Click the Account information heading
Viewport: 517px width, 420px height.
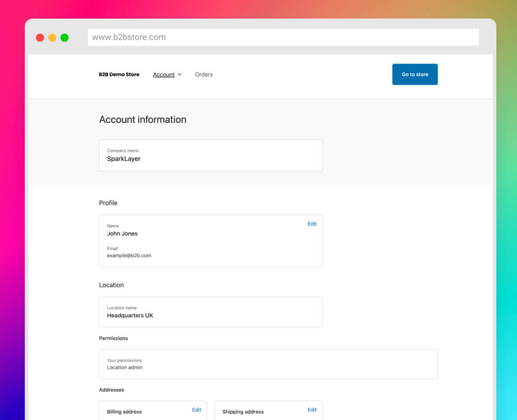tap(143, 119)
